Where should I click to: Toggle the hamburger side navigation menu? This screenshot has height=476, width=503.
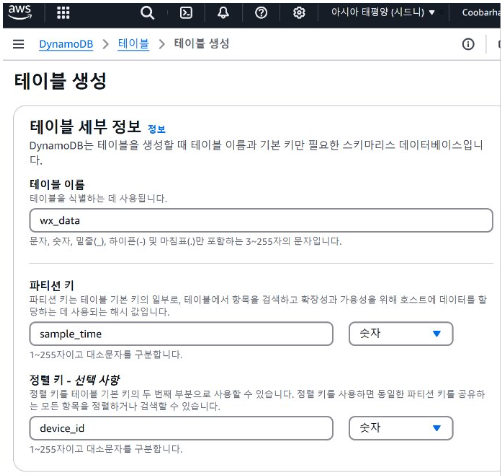[19, 44]
